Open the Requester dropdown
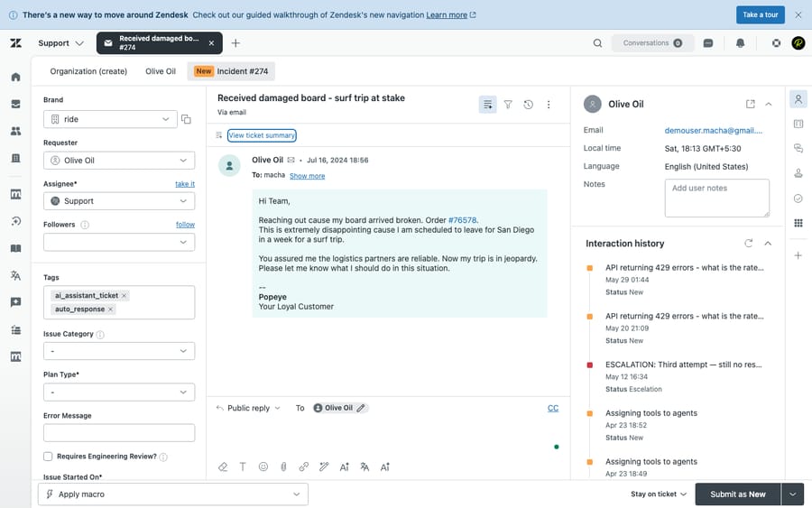 (x=119, y=161)
